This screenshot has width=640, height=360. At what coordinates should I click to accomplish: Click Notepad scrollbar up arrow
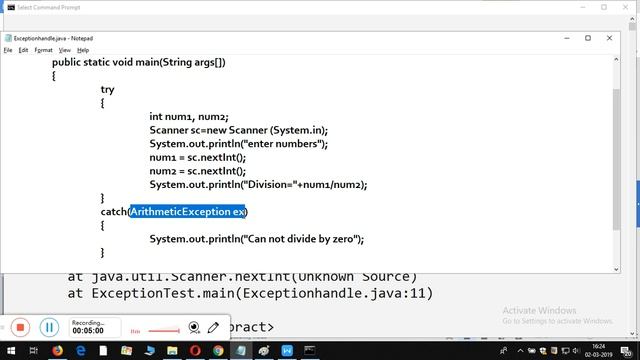point(616,60)
